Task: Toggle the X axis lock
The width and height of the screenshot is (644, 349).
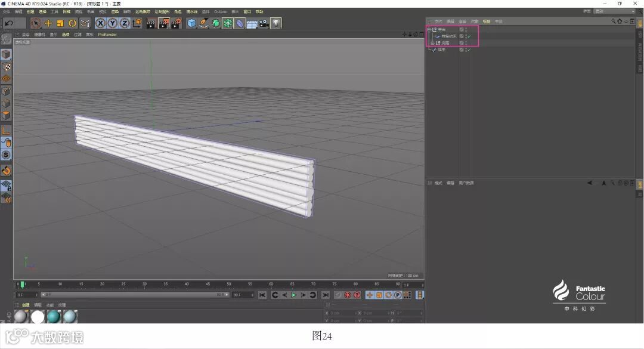Action: [x=100, y=23]
